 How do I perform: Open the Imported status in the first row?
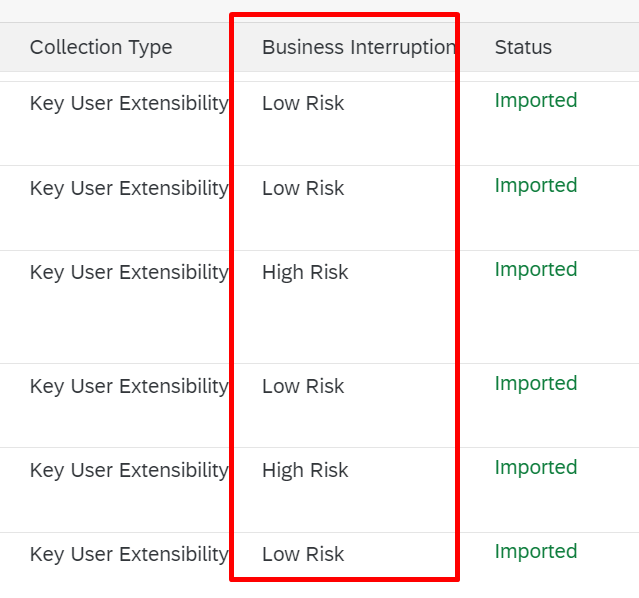(x=536, y=100)
